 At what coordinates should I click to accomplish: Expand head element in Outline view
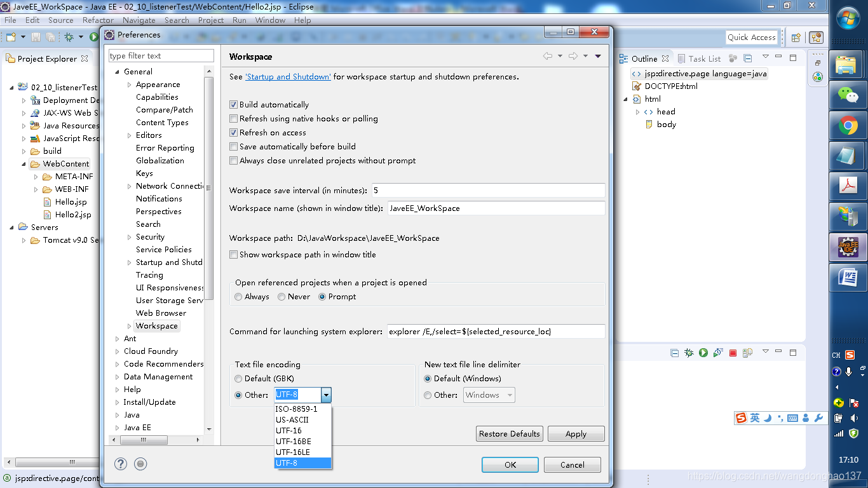coord(638,112)
